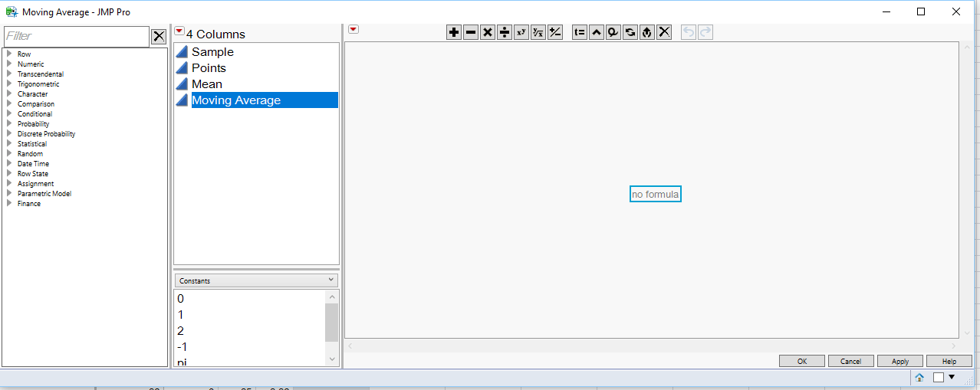Click the home icon in the status bar
The image size is (980, 390).
point(919,377)
